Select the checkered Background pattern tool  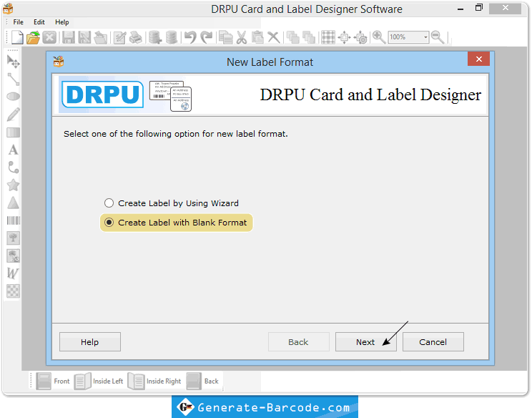14,291
